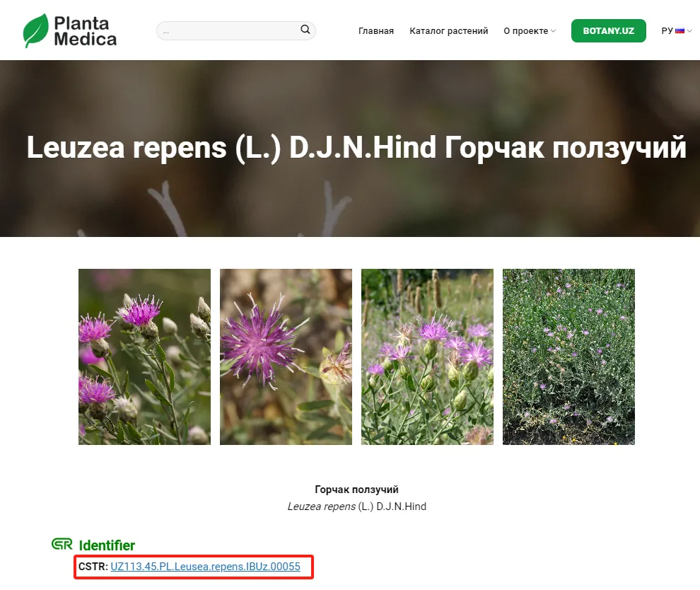Open the first flower photo thumbnail
The height and width of the screenshot is (590, 700).
coord(144,357)
